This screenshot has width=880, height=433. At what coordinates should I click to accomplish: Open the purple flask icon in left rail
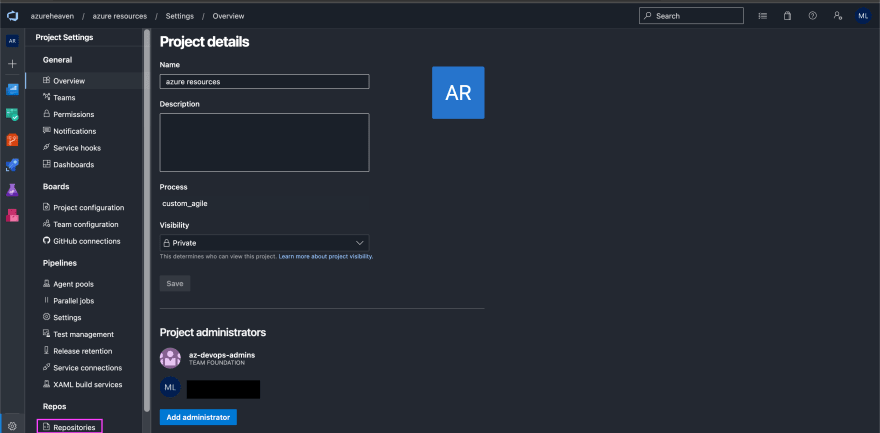click(12, 190)
